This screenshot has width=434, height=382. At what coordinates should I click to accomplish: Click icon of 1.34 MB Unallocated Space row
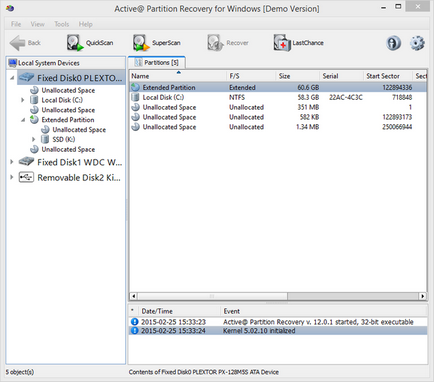coord(135,127)
